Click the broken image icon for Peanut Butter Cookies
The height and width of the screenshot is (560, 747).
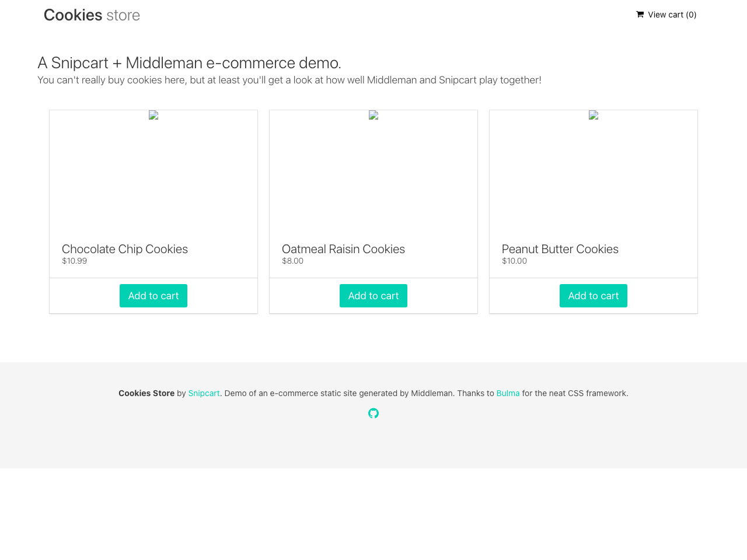(x=593, y=114)
